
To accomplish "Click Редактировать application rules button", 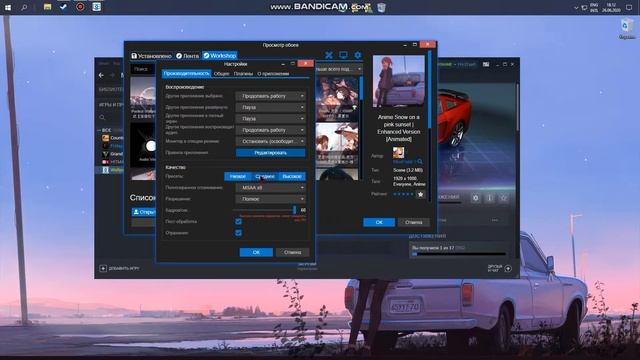I will [271, 153].
